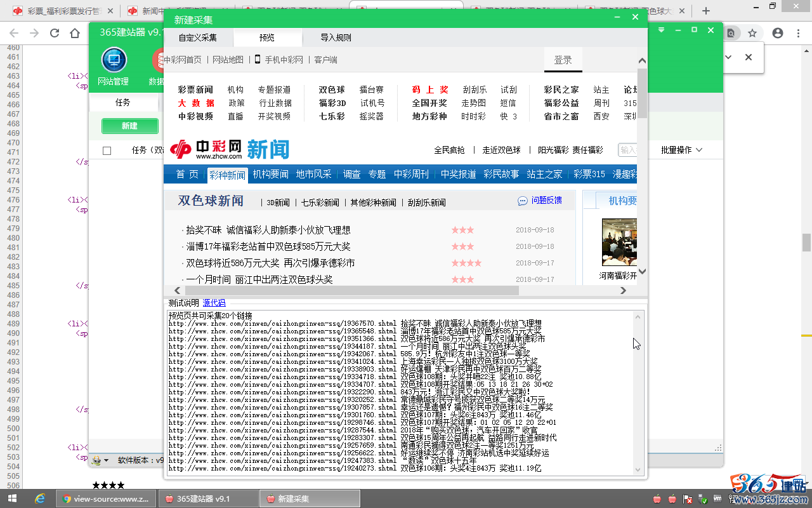This screenshot has width=812, height=508.
Task: Launch Internet Explorer from taskbar
Action: tap(40, 498)
